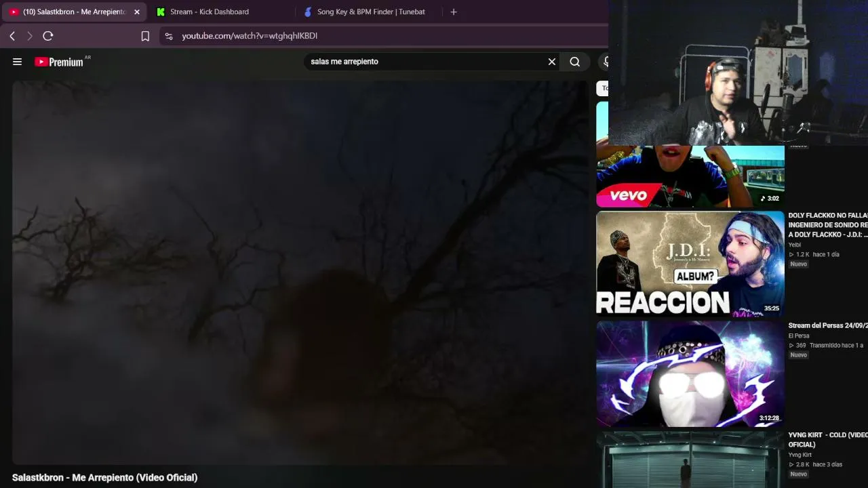Run search with the magnifier button
The height and width of the screenshot is (488, 868).
click(x=575, y=62)
